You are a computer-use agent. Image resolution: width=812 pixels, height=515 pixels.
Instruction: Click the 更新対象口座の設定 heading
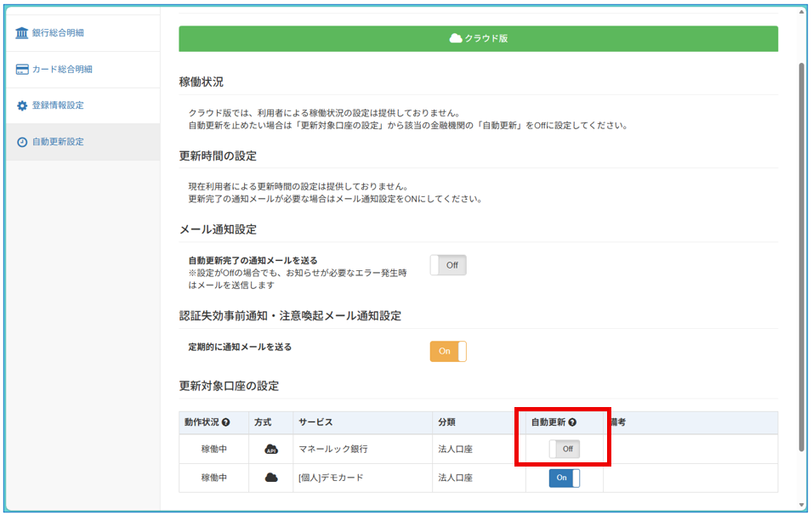(x=229, y=386)
